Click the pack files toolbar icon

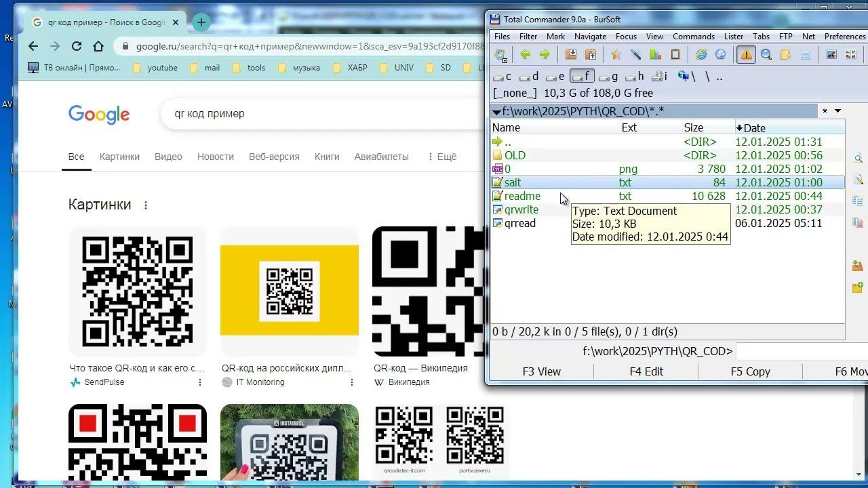pyautogui.click(x=571, y=55)
